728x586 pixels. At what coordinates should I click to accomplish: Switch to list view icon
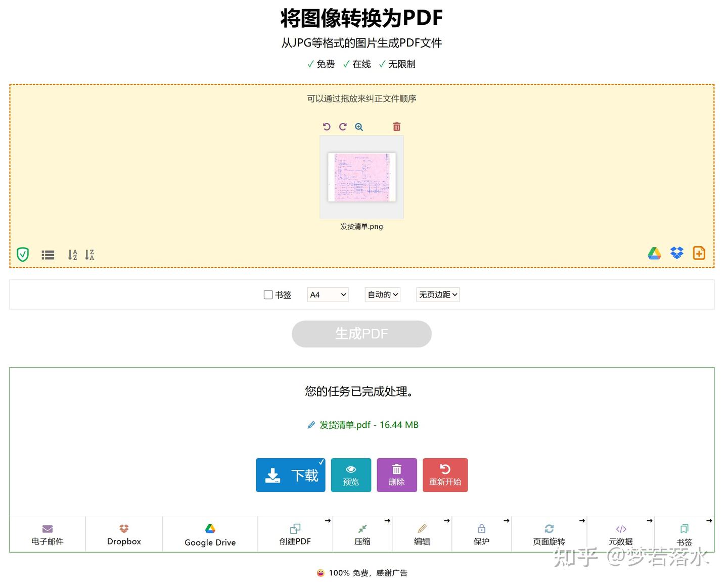click(48, 255)
